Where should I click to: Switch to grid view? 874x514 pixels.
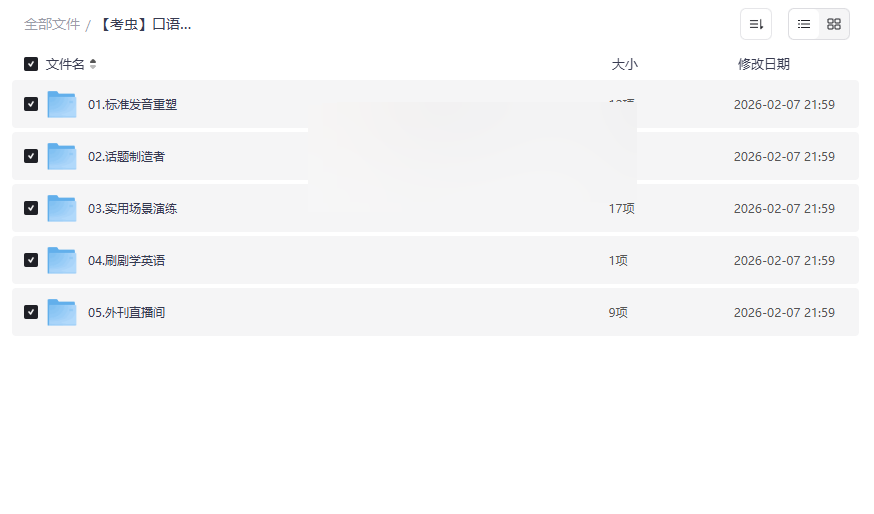(x=834, y=24)
